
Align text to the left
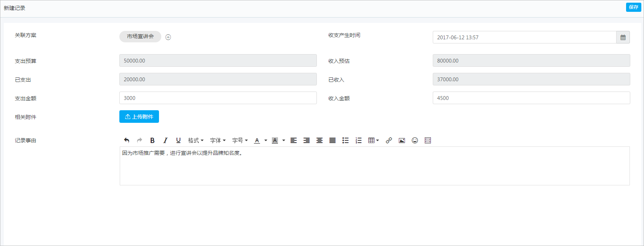click(294, 140)
